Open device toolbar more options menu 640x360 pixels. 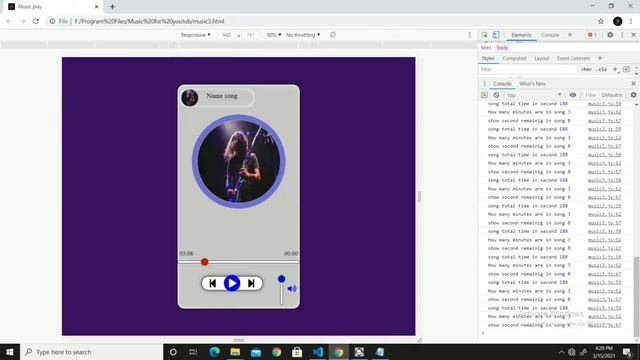[469, 35]
